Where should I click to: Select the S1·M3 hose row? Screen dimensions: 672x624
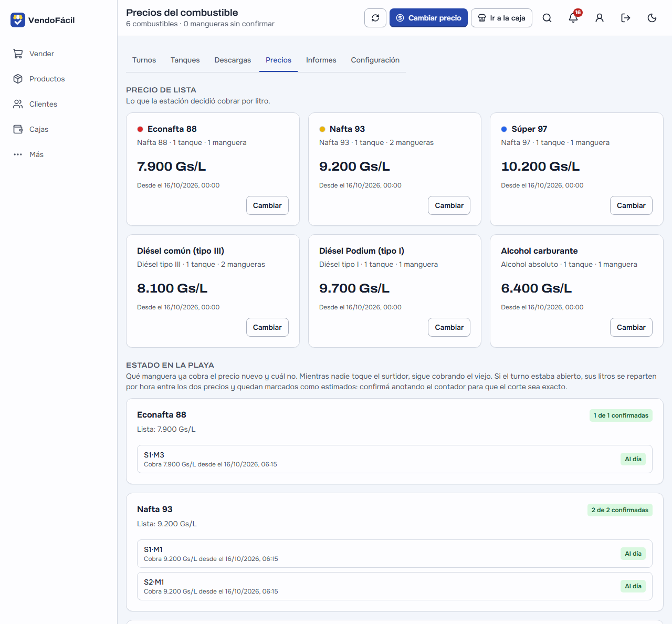point(395,459)
